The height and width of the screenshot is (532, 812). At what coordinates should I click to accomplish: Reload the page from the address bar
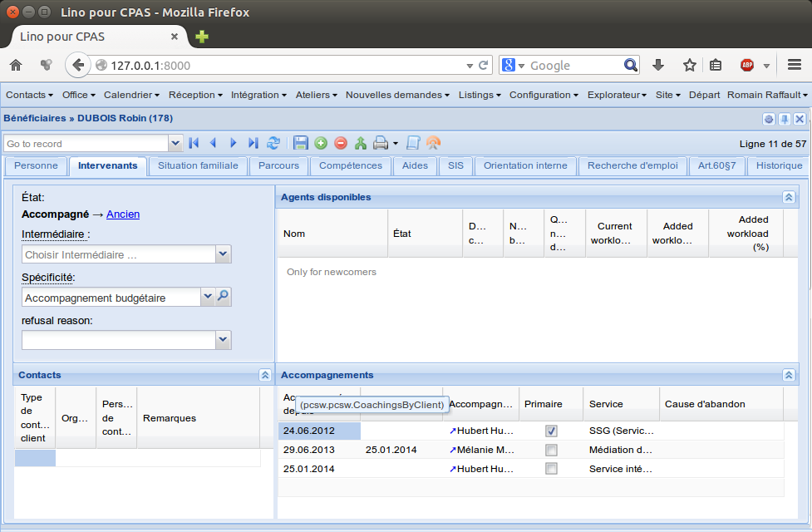click(x=483, y=66)
